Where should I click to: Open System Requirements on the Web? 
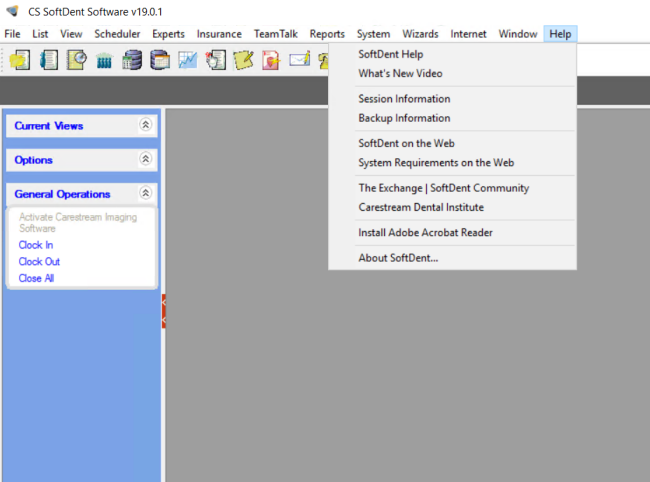[x=452, y=162]
